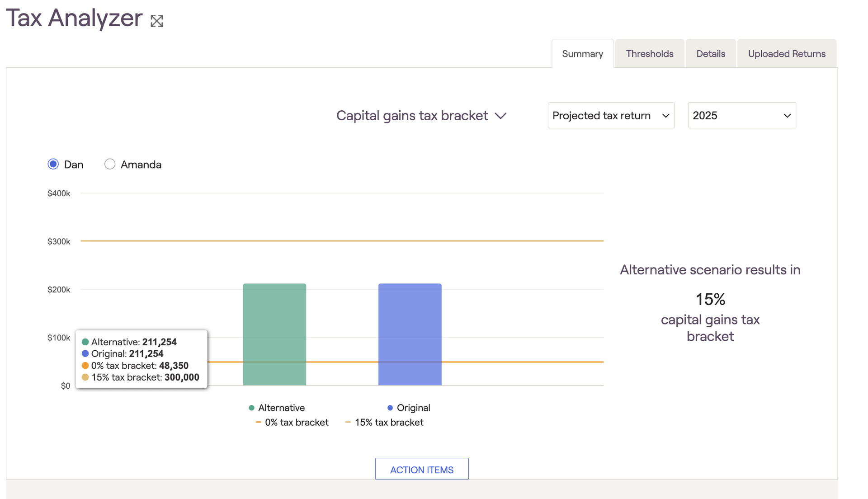Open the 2025 year dropdown
The height and width of the screenshot is (499, 868).
[x=742, y=115]
